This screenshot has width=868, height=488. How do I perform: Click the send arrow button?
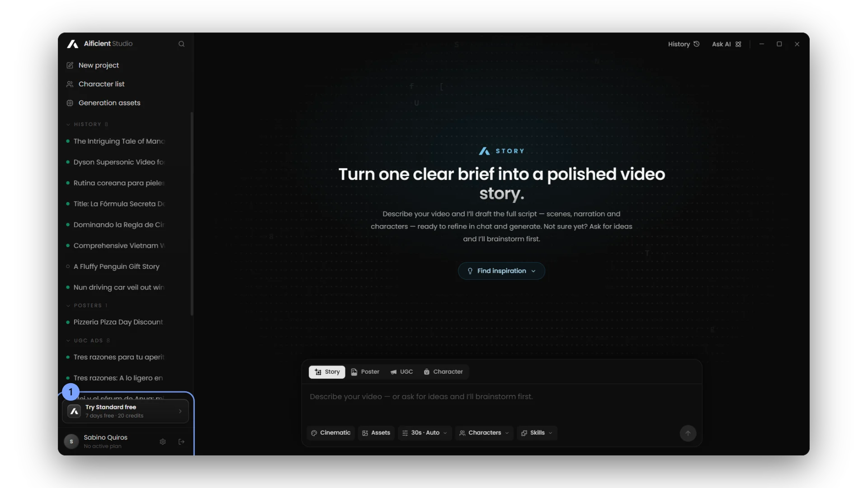tap(688, 433)
